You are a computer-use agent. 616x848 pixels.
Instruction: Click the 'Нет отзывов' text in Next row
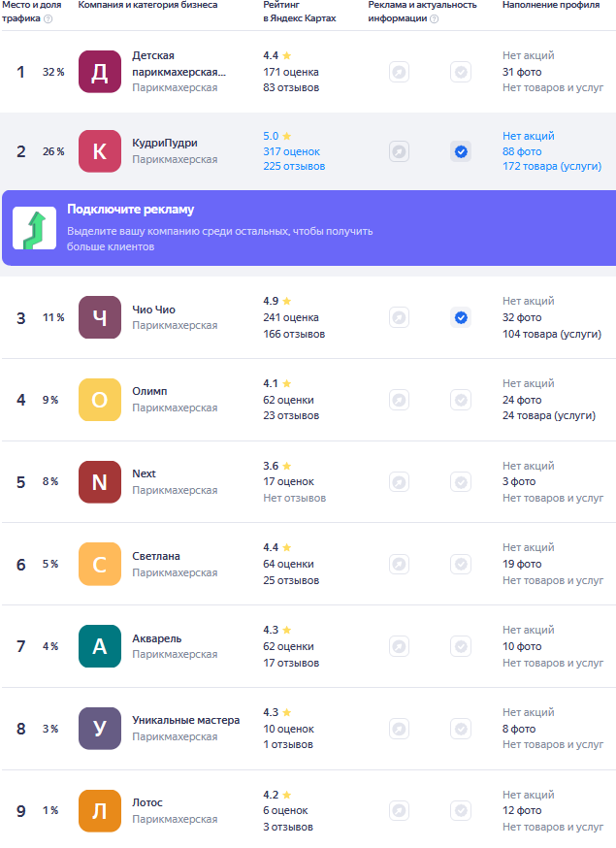tap(295, 498)
